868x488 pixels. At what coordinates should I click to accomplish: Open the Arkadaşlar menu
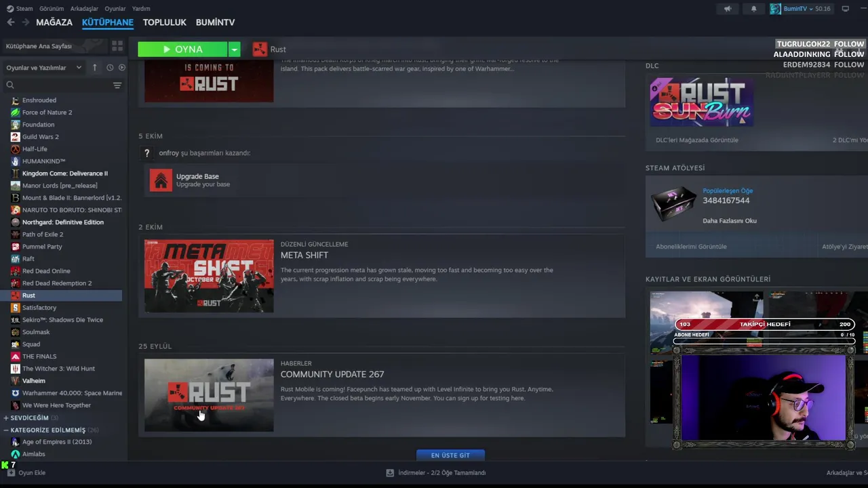[x=85, y=9]
